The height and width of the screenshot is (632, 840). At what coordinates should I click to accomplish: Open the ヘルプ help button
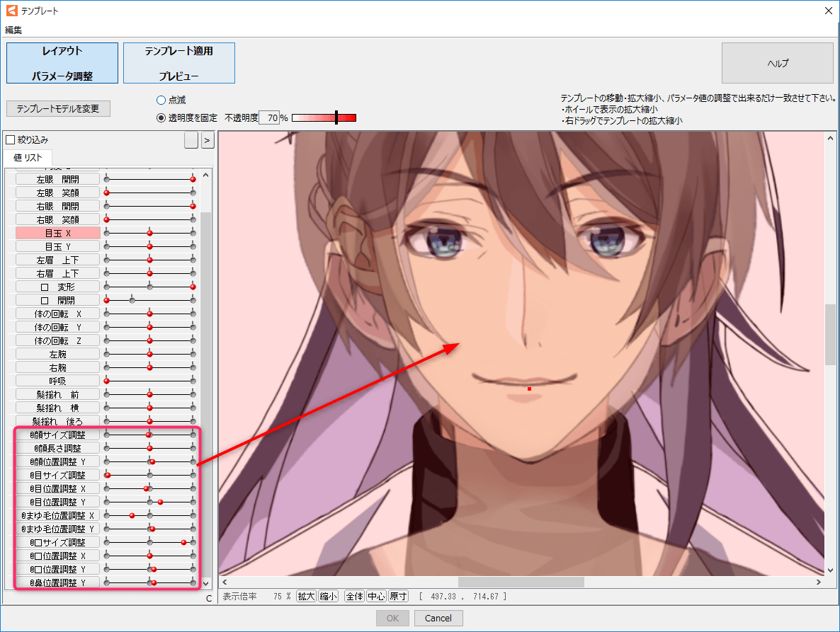(x=777, y=63)
